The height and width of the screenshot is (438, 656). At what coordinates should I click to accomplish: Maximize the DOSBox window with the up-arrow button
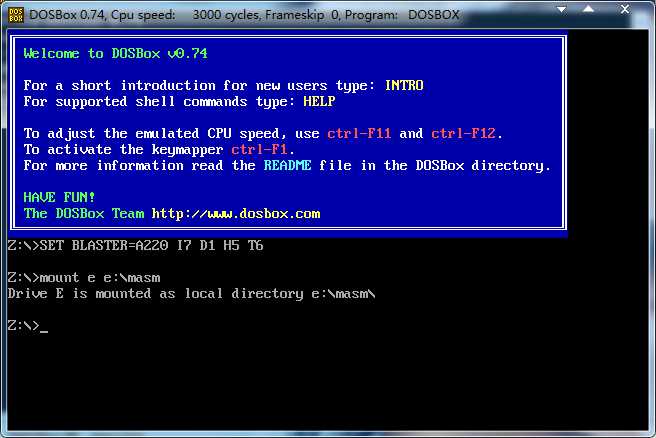589,9
